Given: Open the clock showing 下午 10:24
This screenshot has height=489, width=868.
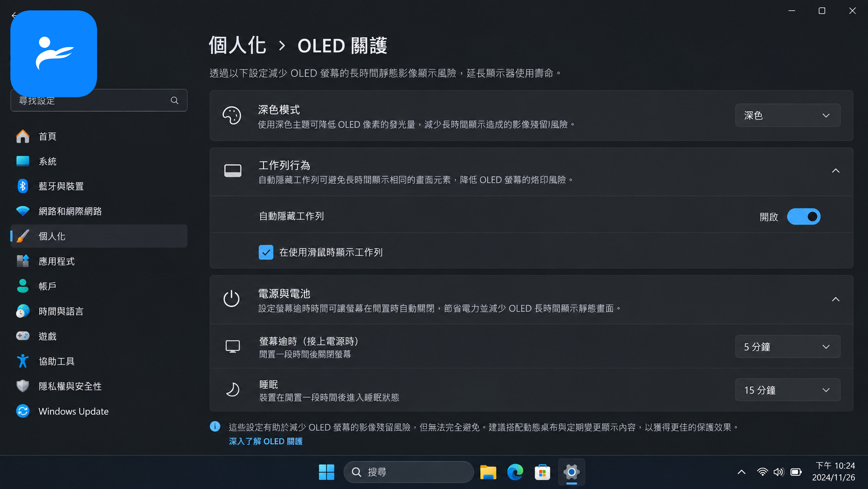Looking at the screenshot, I should (834, 471).
